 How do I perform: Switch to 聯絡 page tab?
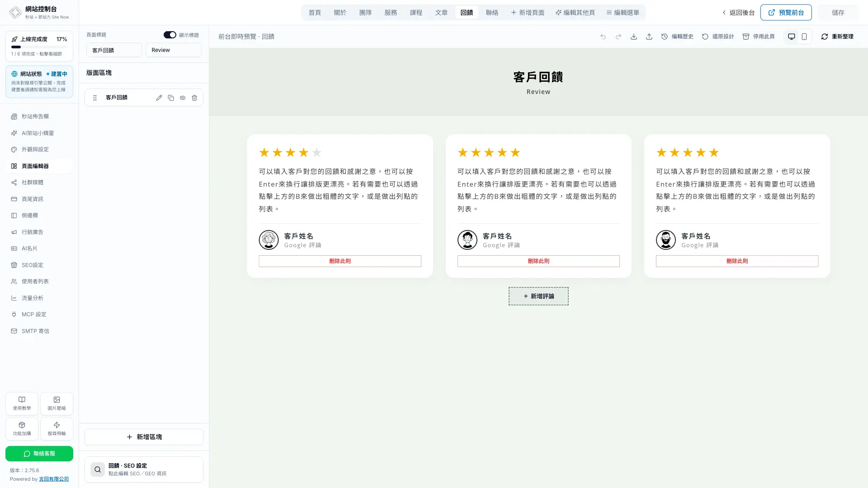(492, 13)
